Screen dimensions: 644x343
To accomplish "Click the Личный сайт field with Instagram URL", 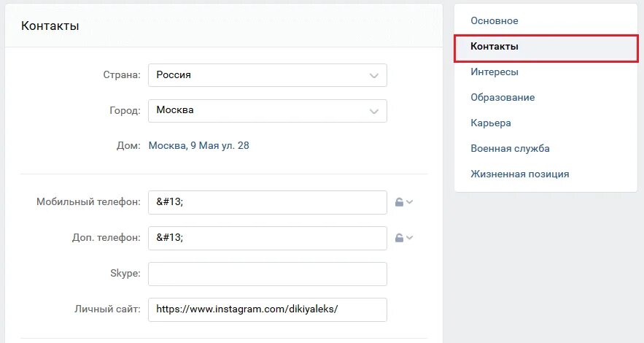I will 267,309.
